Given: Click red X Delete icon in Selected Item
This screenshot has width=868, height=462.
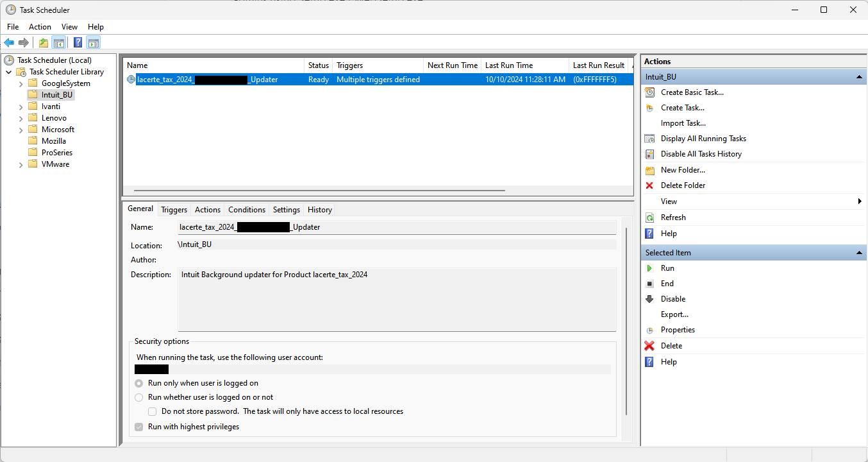Looking at the screenshot, I should [x=649, y=346].
